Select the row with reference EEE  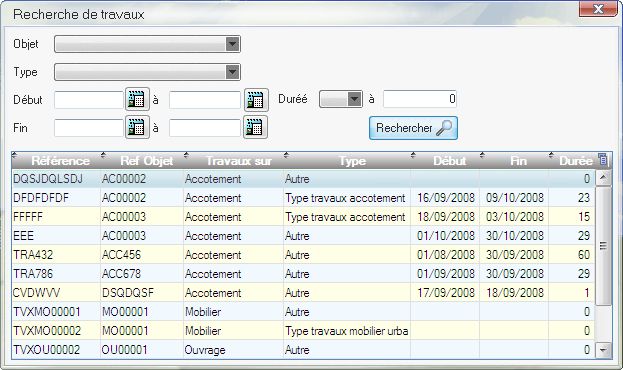[x=303, y=236]
